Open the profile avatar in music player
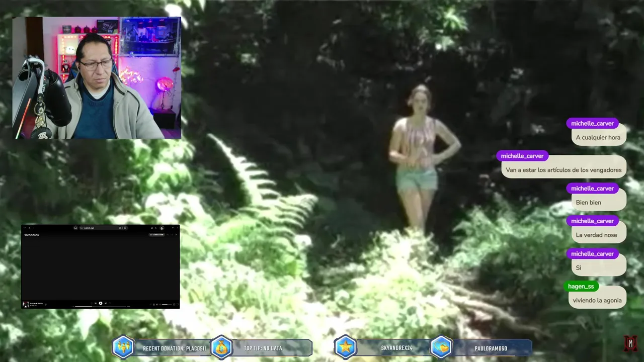This screenshot has height=362, width=644. pyautogui.click(x=162, y=228)
